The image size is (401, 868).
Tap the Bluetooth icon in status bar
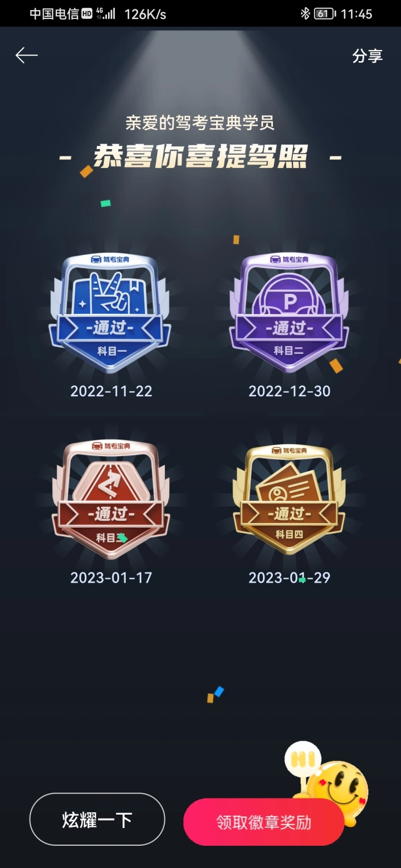(305, 14)
